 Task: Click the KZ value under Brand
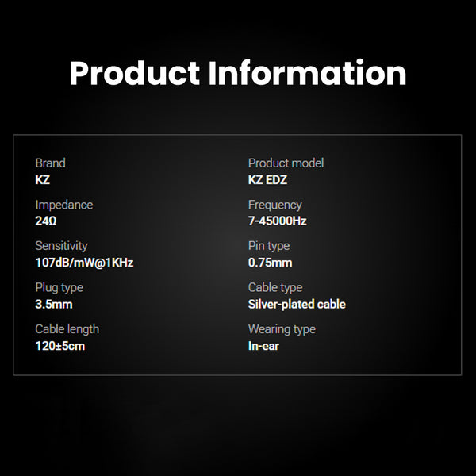click(x=43, y=180)
